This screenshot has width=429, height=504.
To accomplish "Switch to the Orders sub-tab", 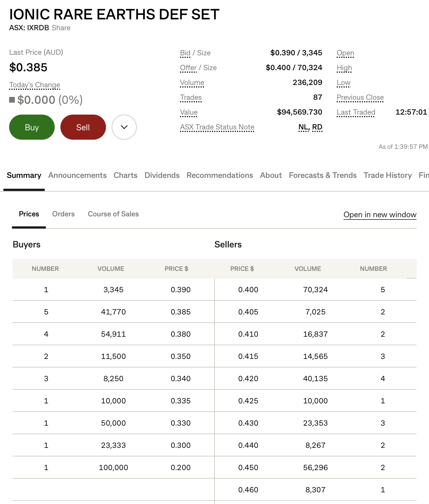I will tap(63, 214).
